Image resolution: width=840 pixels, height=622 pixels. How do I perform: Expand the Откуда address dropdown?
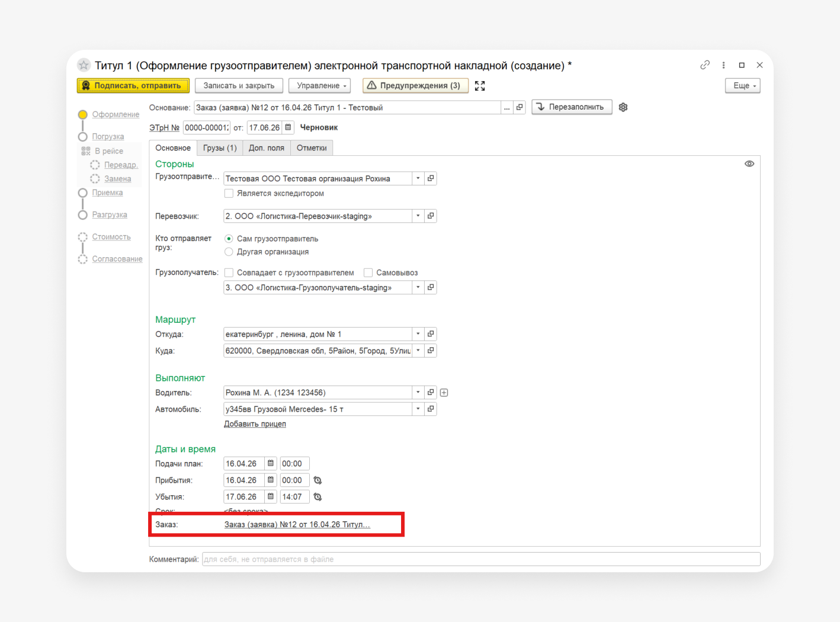click(418, 334)
